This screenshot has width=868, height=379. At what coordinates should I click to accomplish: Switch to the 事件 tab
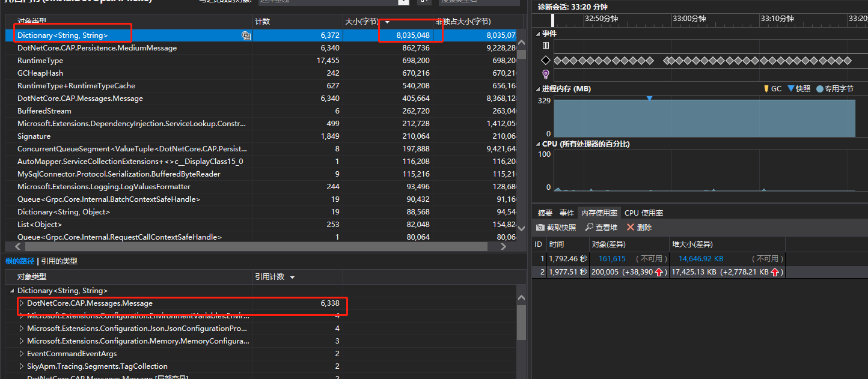pos(567,213)
